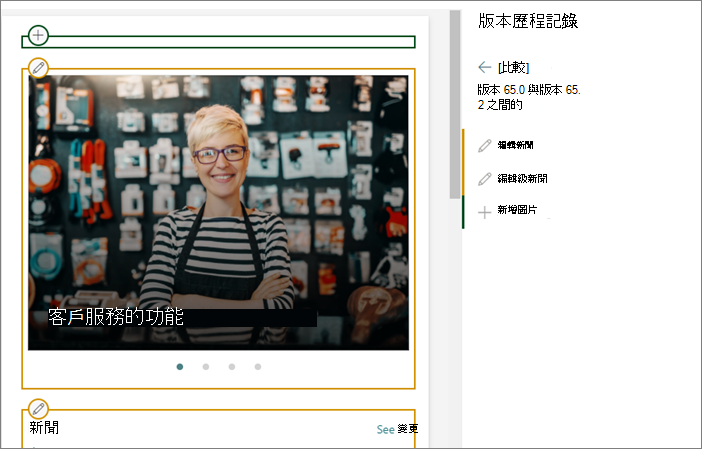Click pencil icon next to 編輯新聞
This screenshot has height=449, width=702.
(484, 145)
